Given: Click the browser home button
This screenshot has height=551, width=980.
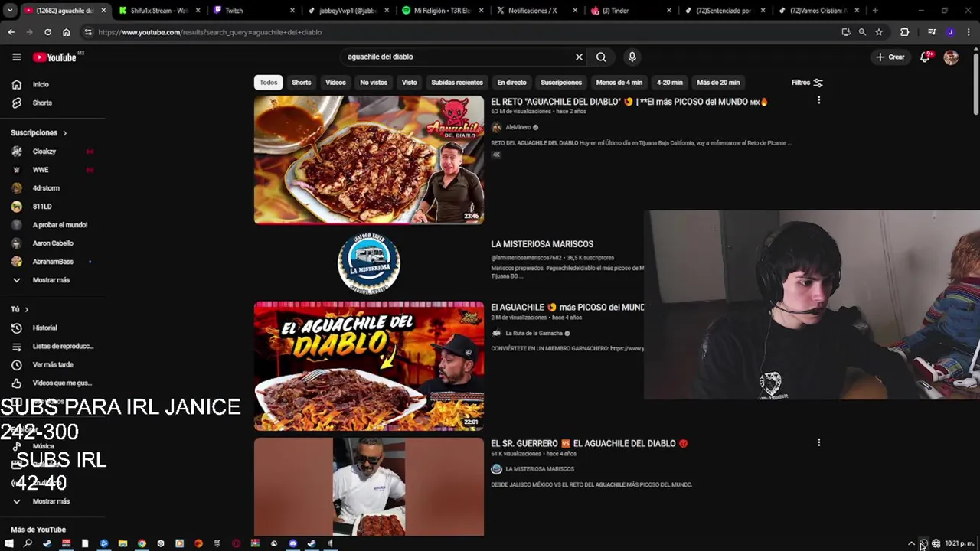Looking at the screenshot, I should click(x=66, y=32).
